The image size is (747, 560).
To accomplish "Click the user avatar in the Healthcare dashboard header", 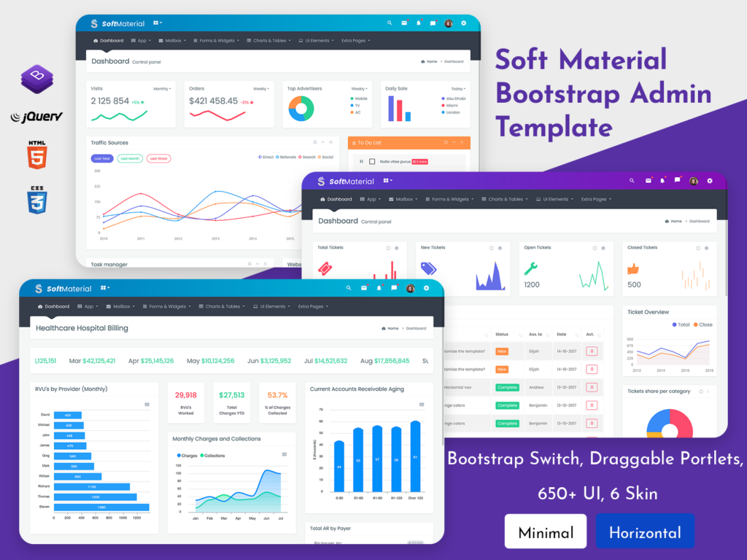I will pyautogui.click(x=410, y=289).
